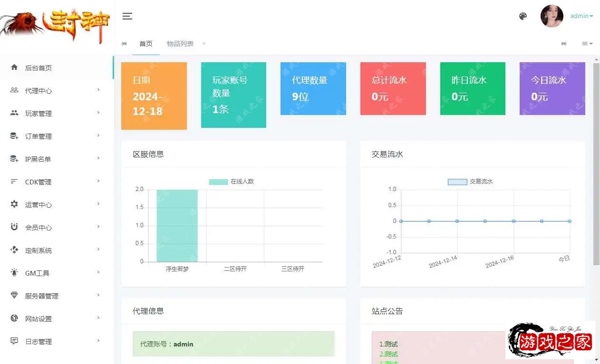Click the GM工具 lightbulb icon

(x=14, y=273)
